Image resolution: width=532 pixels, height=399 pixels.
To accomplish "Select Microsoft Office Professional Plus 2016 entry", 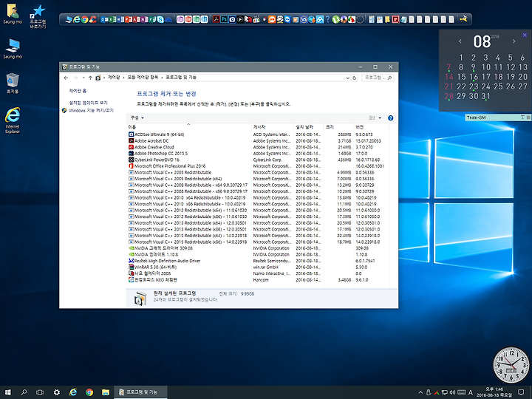I will pos(258,166).
